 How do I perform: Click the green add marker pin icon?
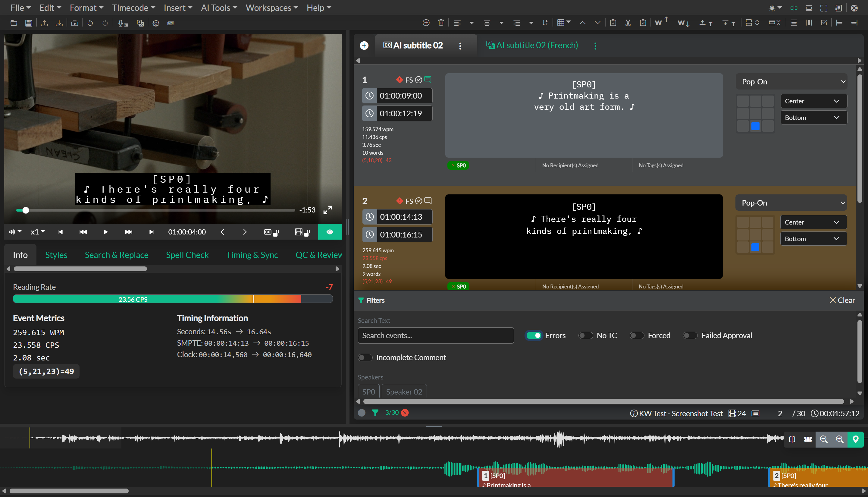[x=855, y=439]
